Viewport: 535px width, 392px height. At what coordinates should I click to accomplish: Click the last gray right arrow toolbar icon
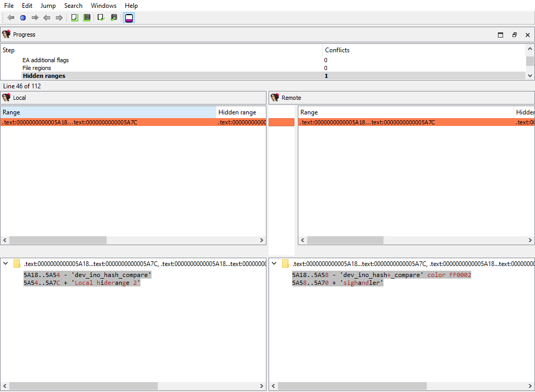click(59, 18)
